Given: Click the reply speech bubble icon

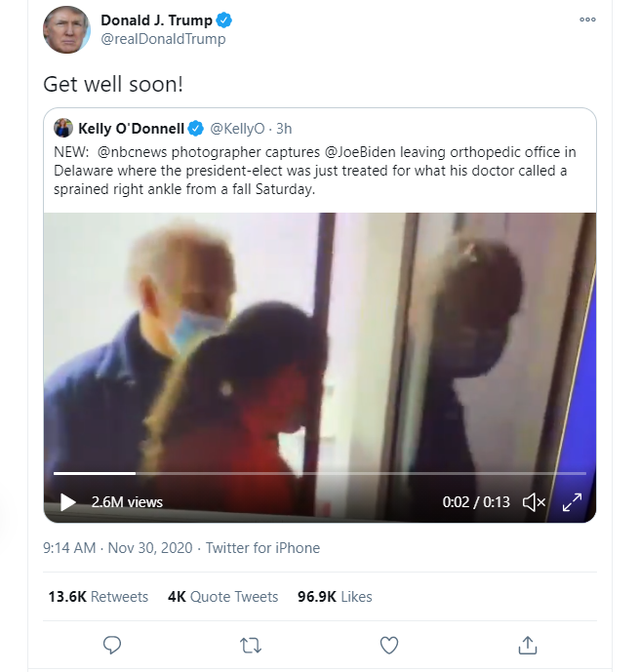Looking at the screenshot, I should (112, 645).
